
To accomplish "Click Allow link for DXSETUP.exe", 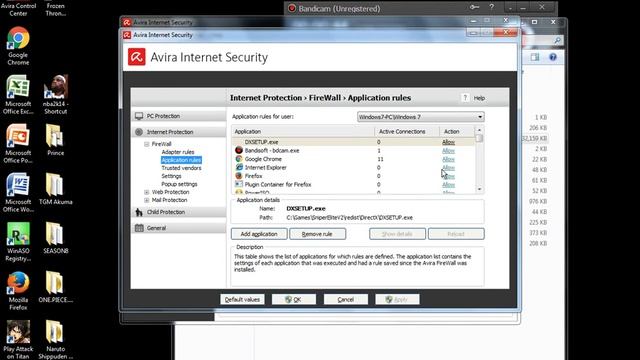I will (448, 142).
